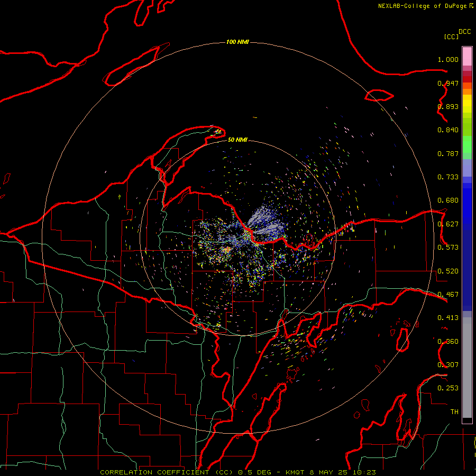The width and height of the screenshot is (476, 476).
Task: Select the 0.307 scale value
Action: pos(448,365)
